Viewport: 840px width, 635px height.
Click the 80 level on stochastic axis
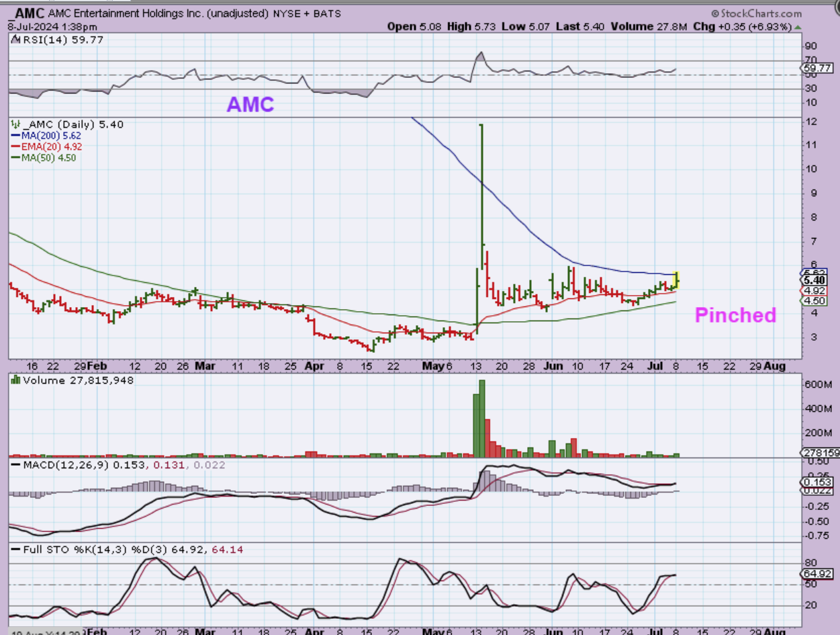tap(812, 564)
